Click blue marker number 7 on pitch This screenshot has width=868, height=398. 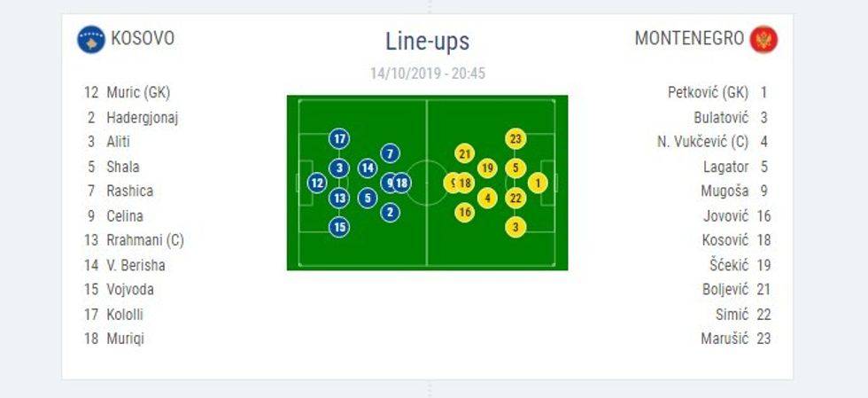pyautogui.click(x=390, y=153)
